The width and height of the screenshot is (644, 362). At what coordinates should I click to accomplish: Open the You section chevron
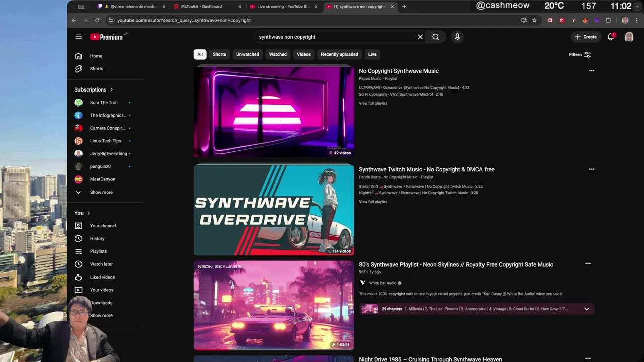tap(88, 213)
